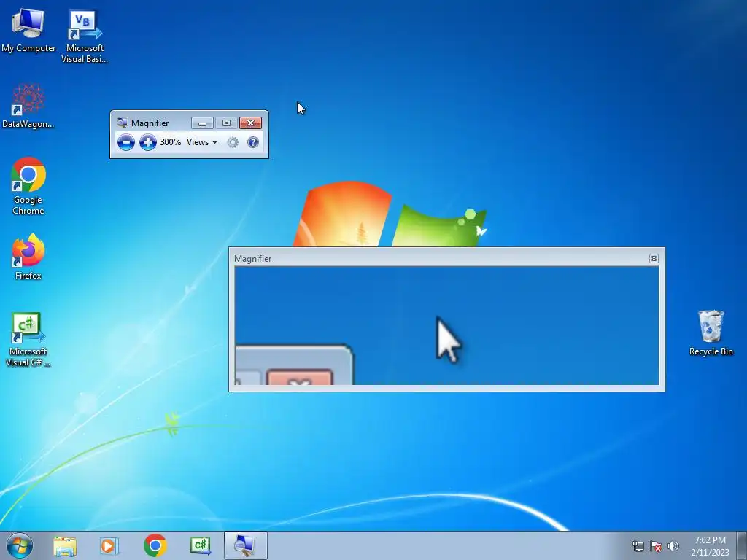Screen dimensions: 747x560
Task: Open Magnifier options gear icon
Action: 233,142
